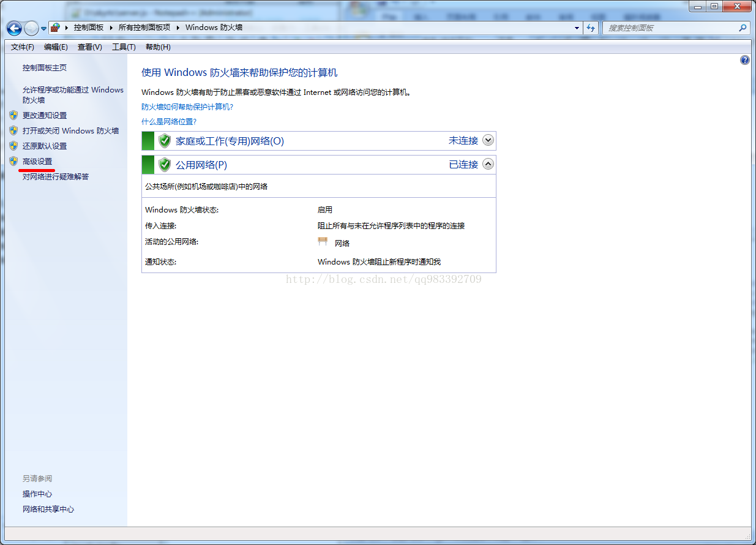Click the 另请参阅 heading
This screenshot has width=756, height=545.
37,478
